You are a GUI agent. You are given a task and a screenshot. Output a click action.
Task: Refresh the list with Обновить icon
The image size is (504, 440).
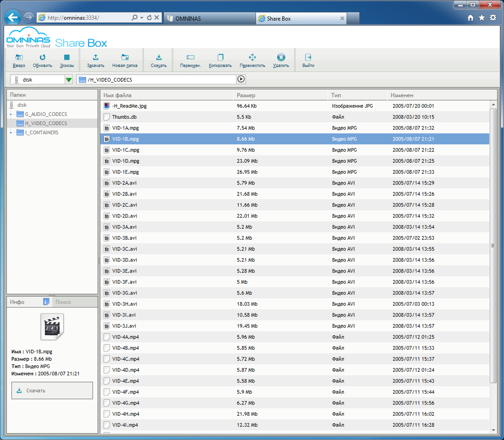[43, 58]
